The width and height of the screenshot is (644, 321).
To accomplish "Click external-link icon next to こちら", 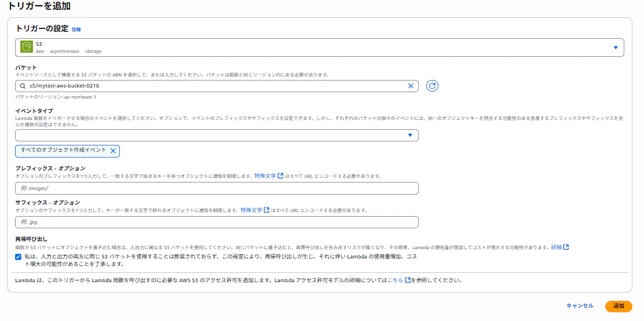I will [x=408, y=280].
